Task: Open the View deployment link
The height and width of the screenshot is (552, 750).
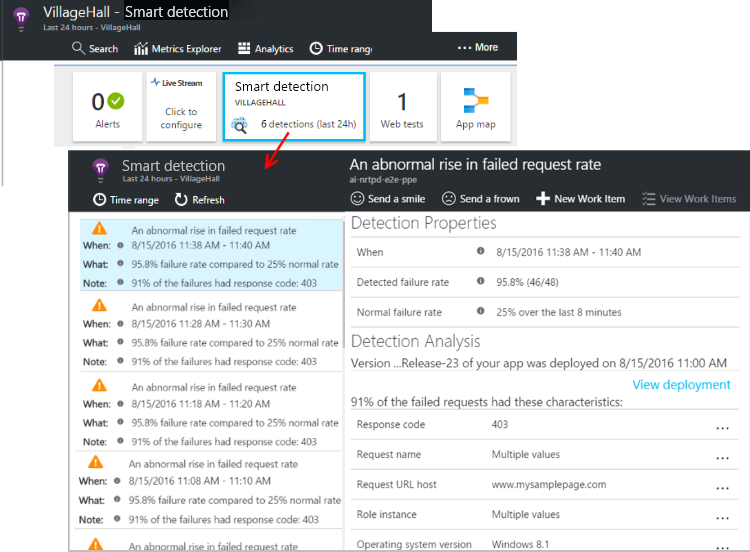Action: pos(682,385)
